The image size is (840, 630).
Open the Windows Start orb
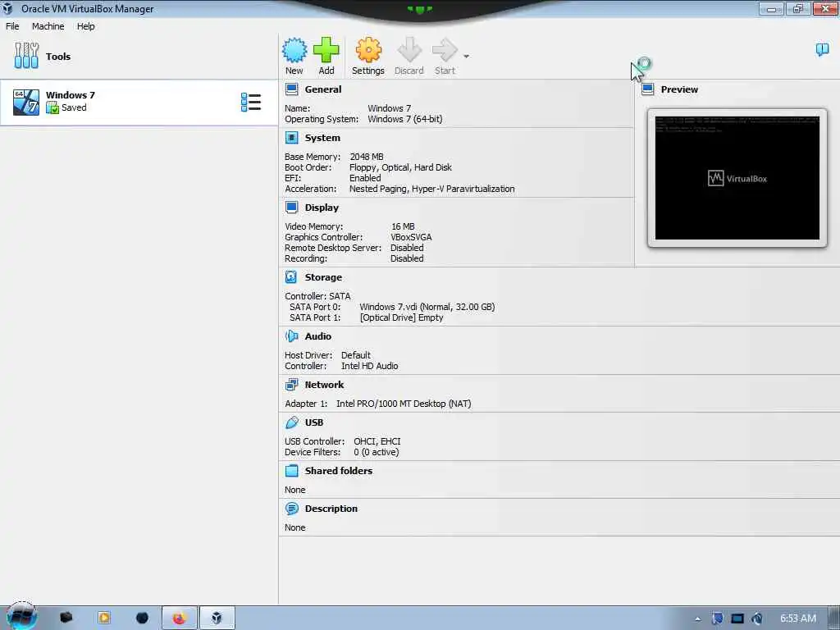pos(21,617)
